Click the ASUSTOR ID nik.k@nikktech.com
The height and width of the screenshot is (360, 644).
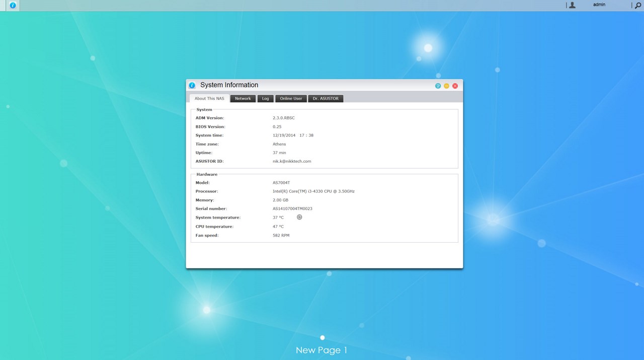click(x=292, y=161)
